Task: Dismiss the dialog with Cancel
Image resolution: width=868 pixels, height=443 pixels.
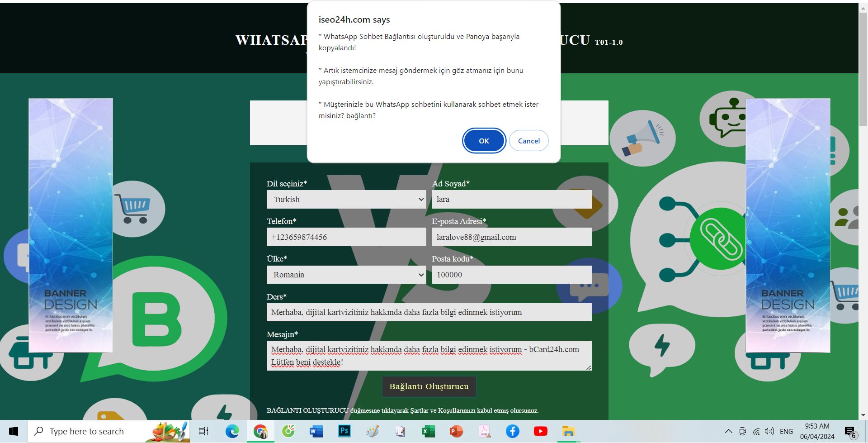Action: 528,141
